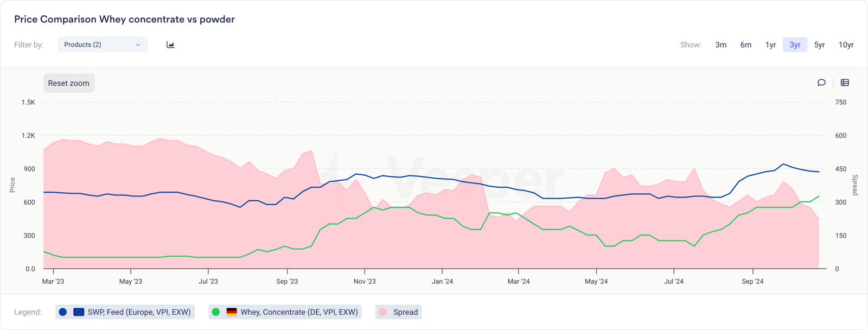Show the 10yr time range
The image size is (868, 330).
[x=846, y=45]
